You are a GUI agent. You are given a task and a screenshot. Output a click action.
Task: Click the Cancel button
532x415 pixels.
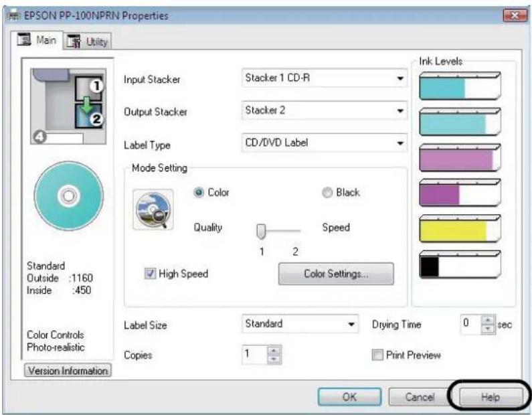(420, 397)
